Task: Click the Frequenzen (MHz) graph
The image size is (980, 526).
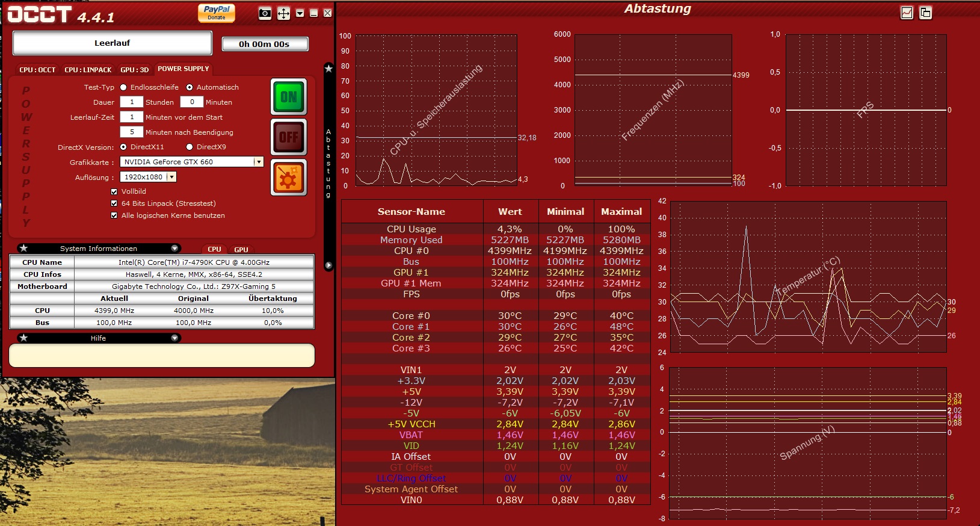Action: tap(653, 110)
